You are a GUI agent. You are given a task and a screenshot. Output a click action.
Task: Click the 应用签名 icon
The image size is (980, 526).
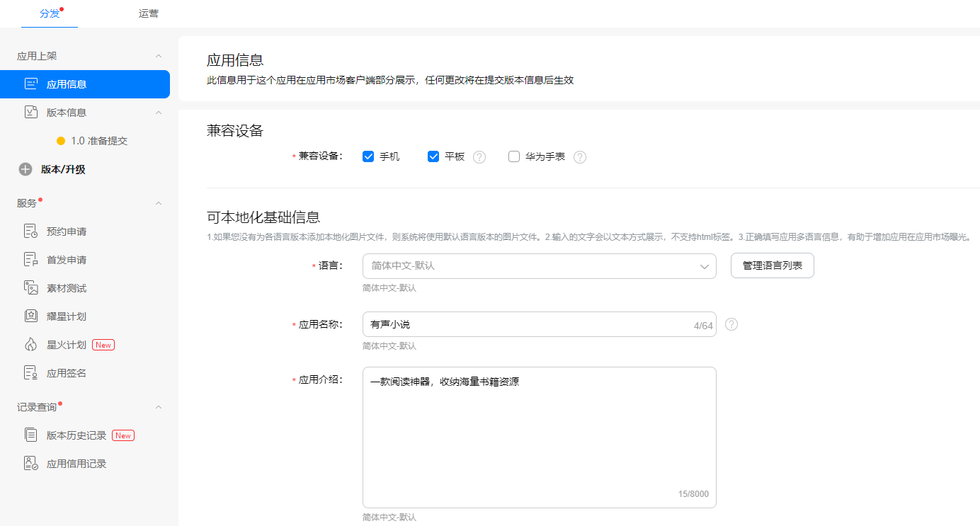pos(30,373)
